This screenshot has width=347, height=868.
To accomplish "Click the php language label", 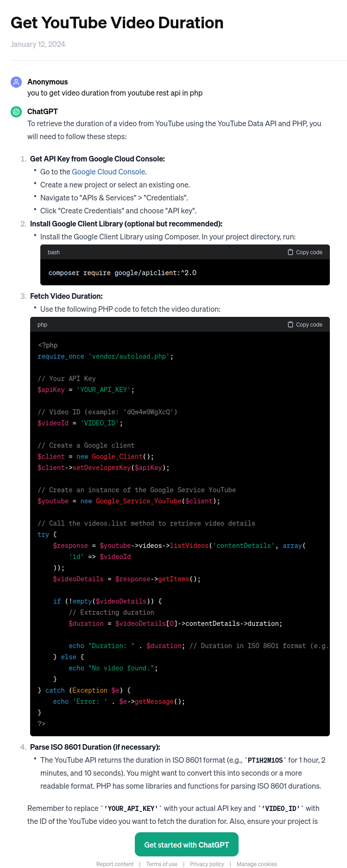I will tap(43, 324).
